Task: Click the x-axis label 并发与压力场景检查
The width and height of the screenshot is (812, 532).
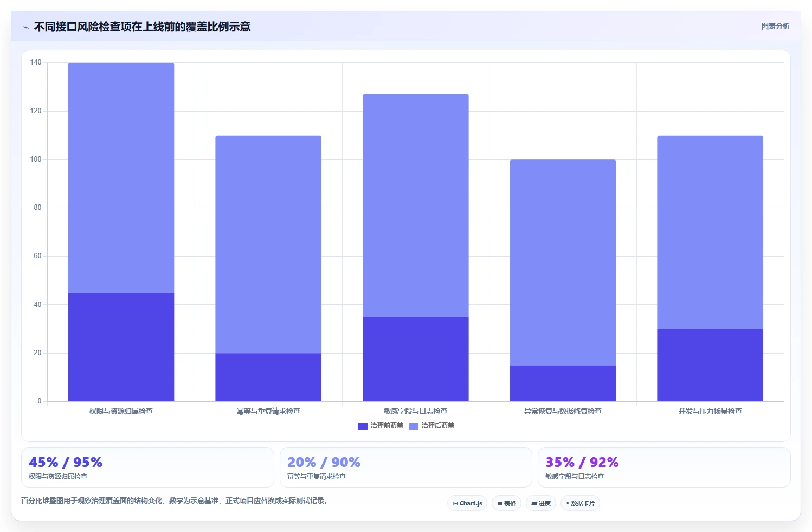Action: pos(710,411)
